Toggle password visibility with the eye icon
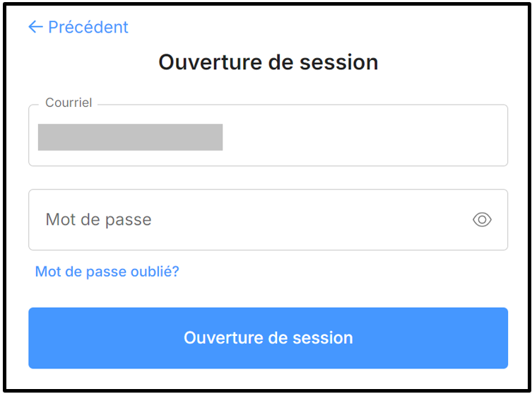The image size is (532, 394). pos(482,220)
